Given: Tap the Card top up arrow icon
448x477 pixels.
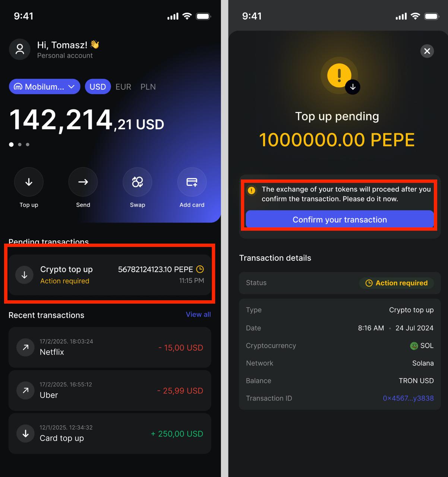Looking at the screenshot, I should [26, 433].
